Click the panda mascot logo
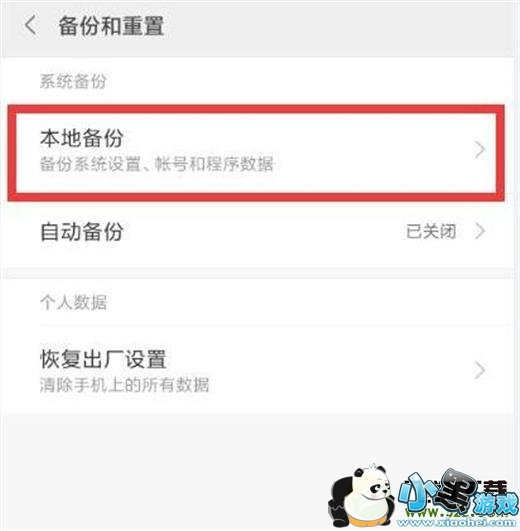 [x=361, y=496]
